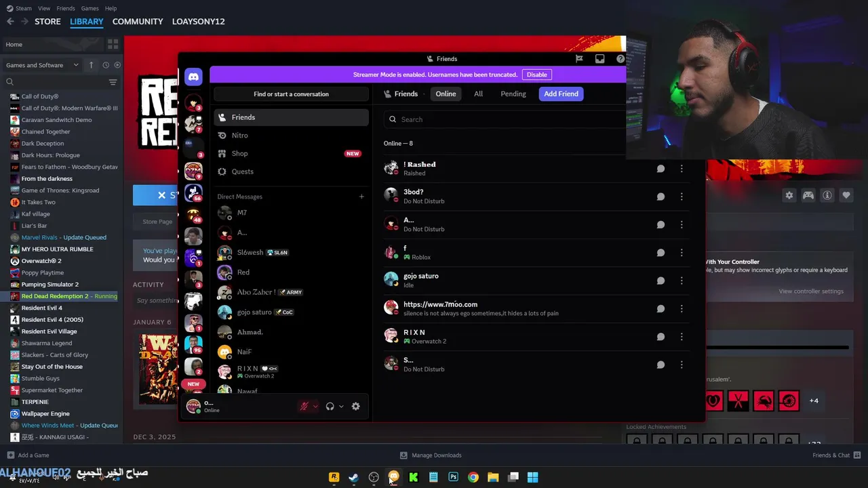Expand microphone input options chevron
This screenshot has width=868, height=488.
315,407
